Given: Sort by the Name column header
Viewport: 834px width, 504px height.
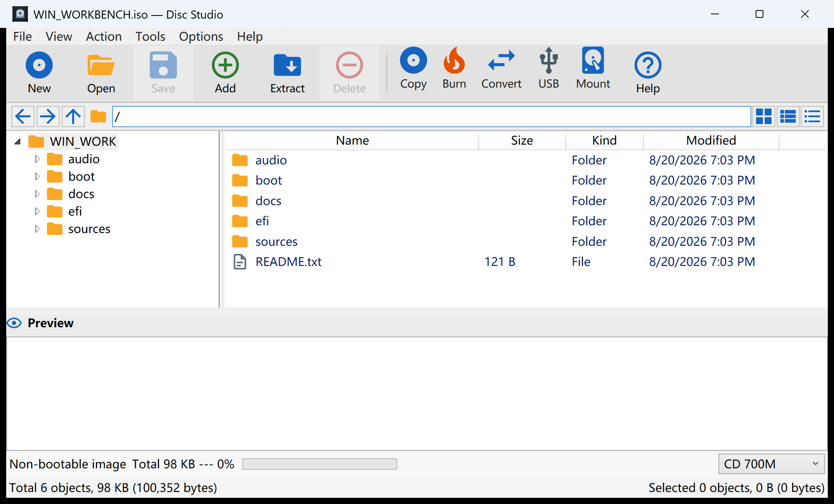Looking at the screenshot, I should 352,140.
